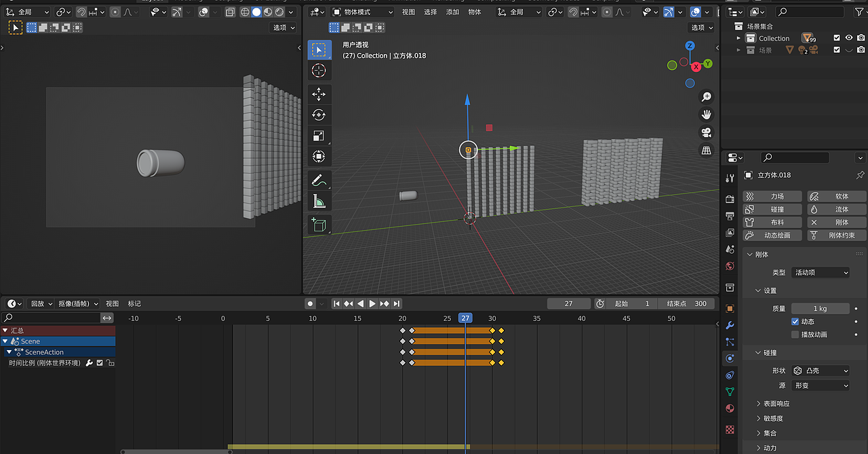Hide Collection in viewport with eye icon
This screenshot has width=868, height=454.
pos(849,38)
